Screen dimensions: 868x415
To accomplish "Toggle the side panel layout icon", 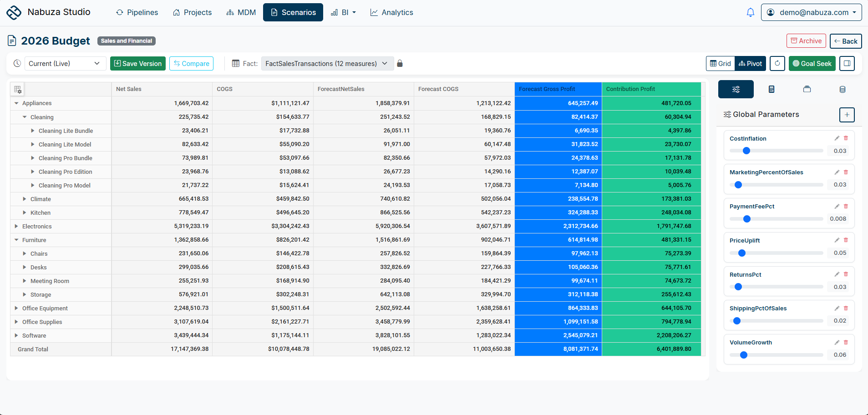I will pos(847,64).
